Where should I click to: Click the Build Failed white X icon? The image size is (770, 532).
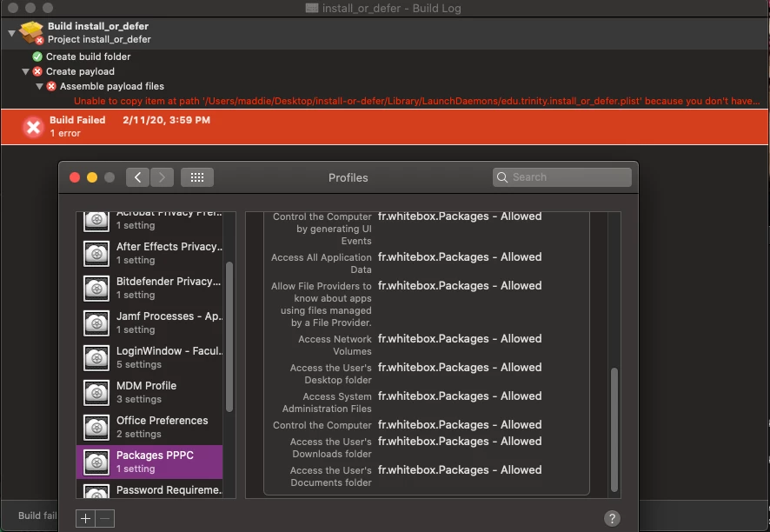(33, 127)
